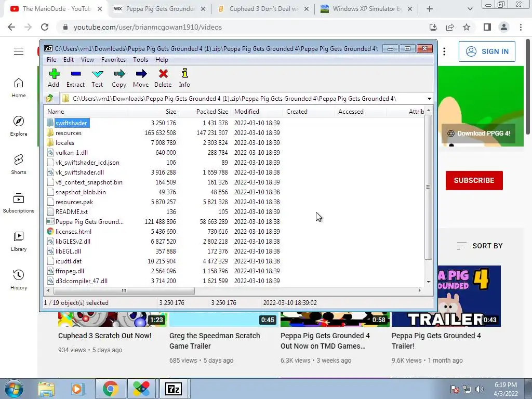Click the SIGN IN button
532x399 pixels.
coord(487,51)
